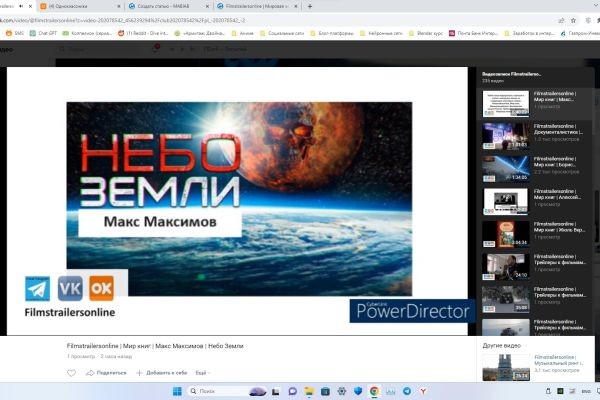600x400 pixels.
Task: Play playlist video Мир книг | Жюль Верн
Action: [x=534, y=234]
